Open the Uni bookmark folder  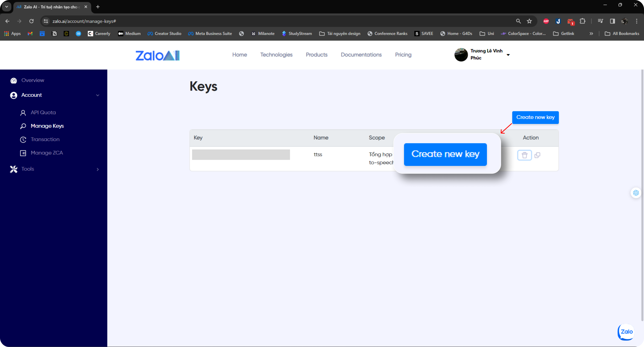coord(487,34)
